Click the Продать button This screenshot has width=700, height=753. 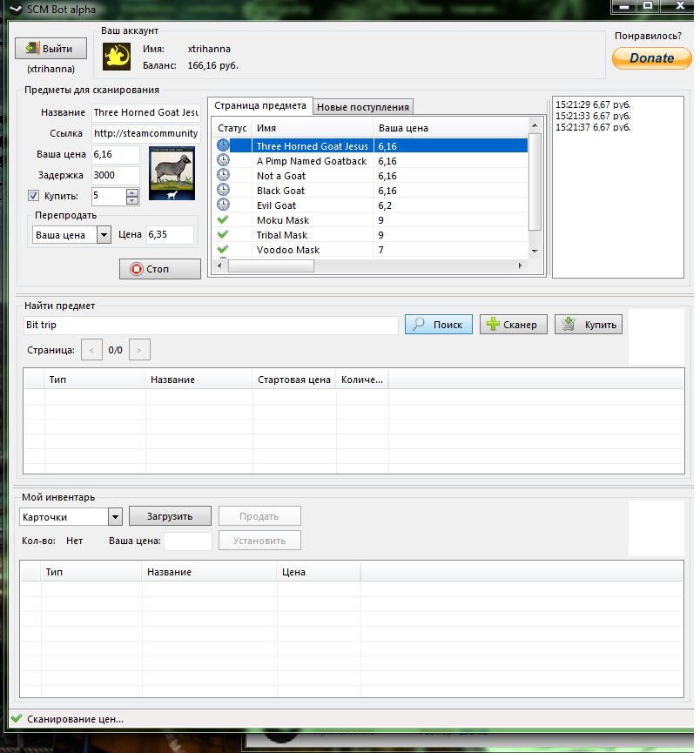(259, 516)
